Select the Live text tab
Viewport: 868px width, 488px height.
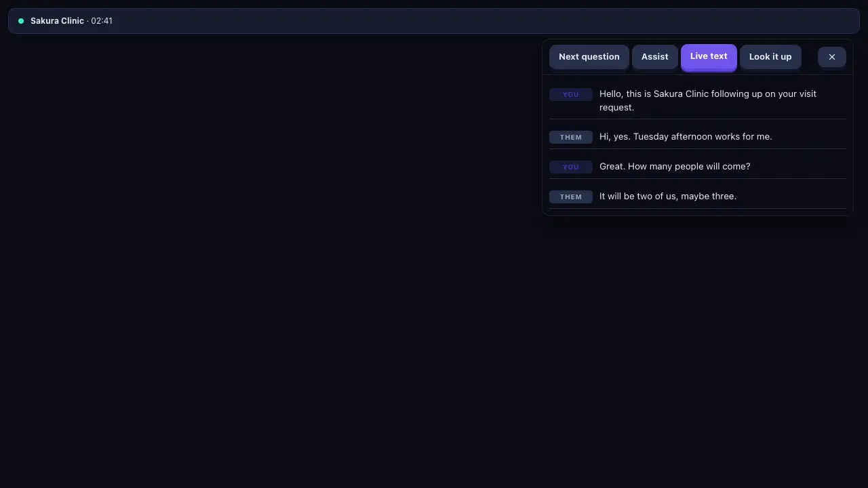click(x=709, y=56)
